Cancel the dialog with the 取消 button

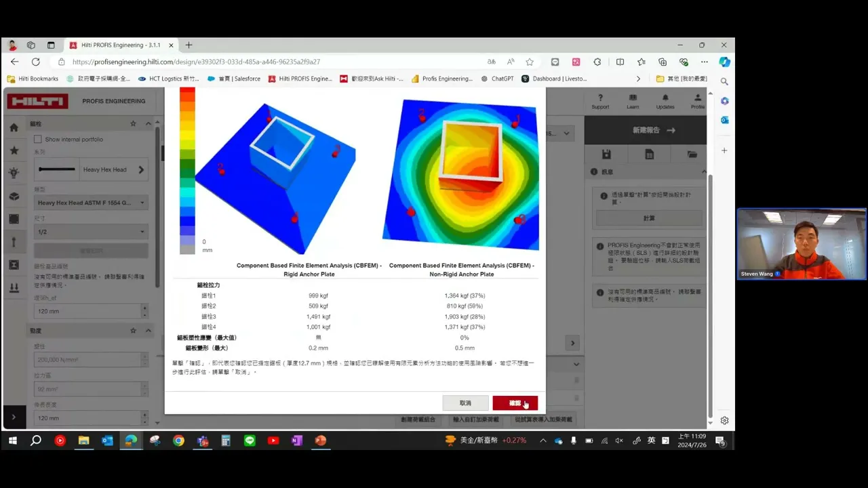(x=465, y=403)
